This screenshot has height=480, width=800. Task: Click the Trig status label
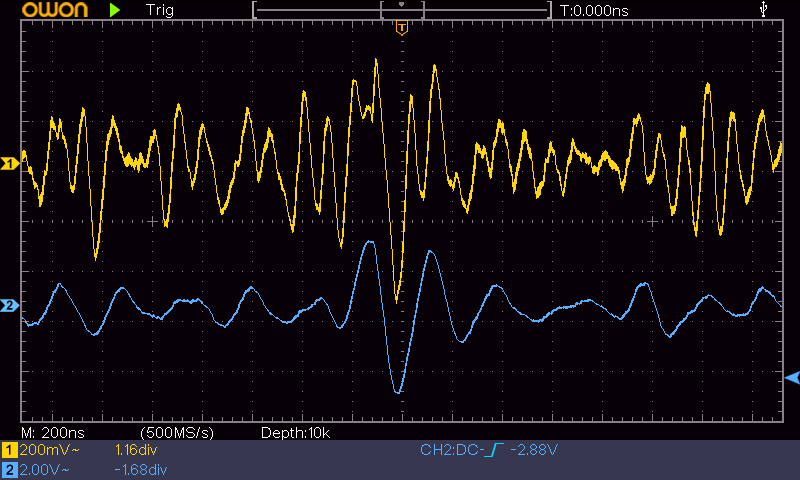159,10
